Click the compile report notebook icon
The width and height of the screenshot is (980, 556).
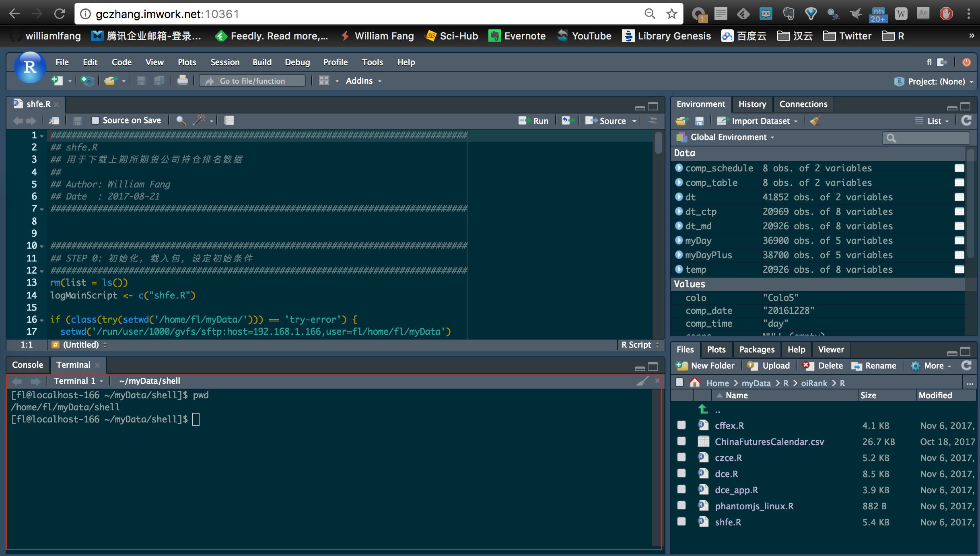[229, 120]
